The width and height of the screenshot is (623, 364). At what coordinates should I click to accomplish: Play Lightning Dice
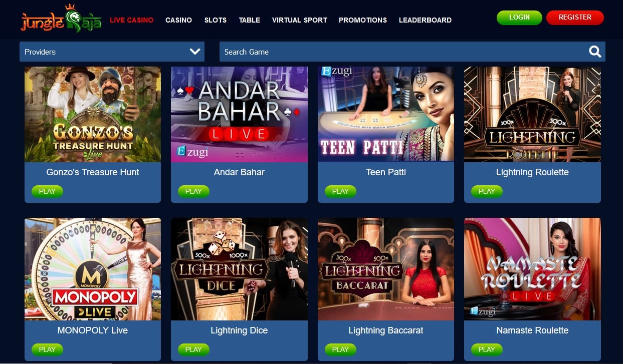pos(193,349)
